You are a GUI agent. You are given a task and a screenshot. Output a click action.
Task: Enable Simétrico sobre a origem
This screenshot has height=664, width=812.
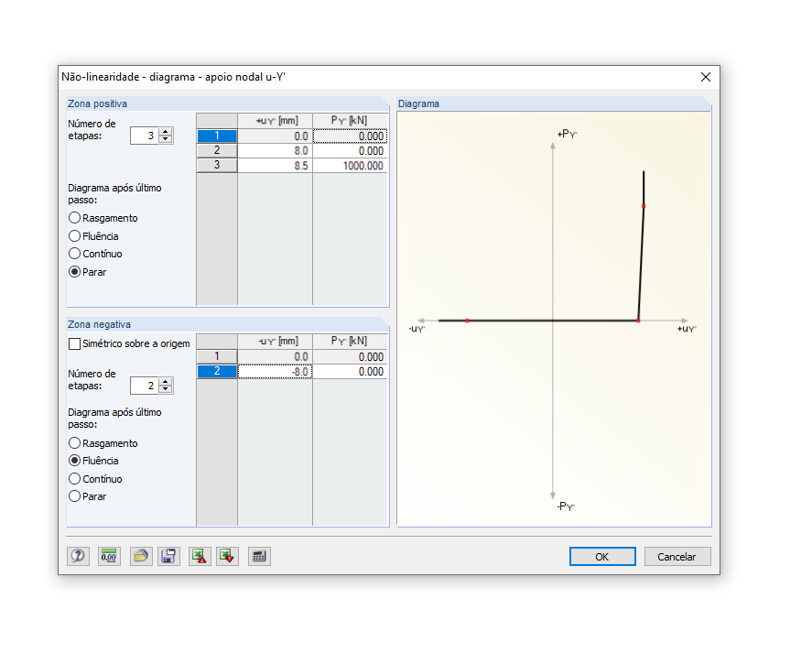[x=73, y=343]
